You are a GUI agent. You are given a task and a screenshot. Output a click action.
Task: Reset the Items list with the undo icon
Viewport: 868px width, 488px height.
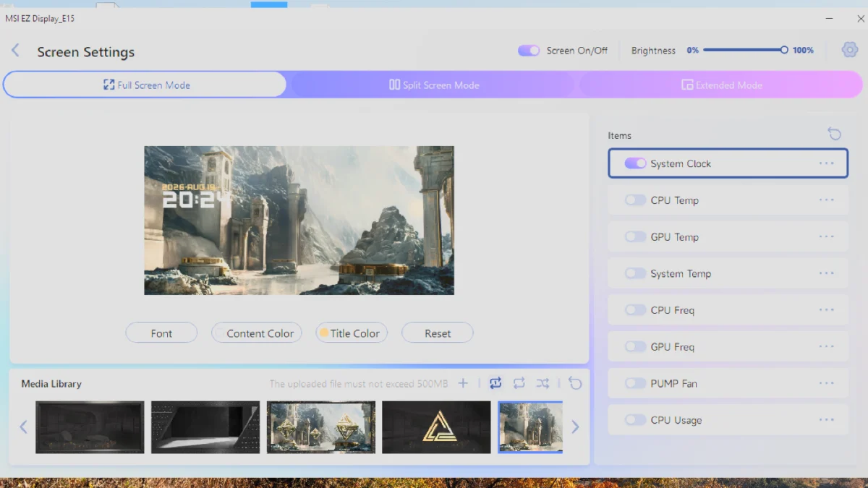click(834, 134)
